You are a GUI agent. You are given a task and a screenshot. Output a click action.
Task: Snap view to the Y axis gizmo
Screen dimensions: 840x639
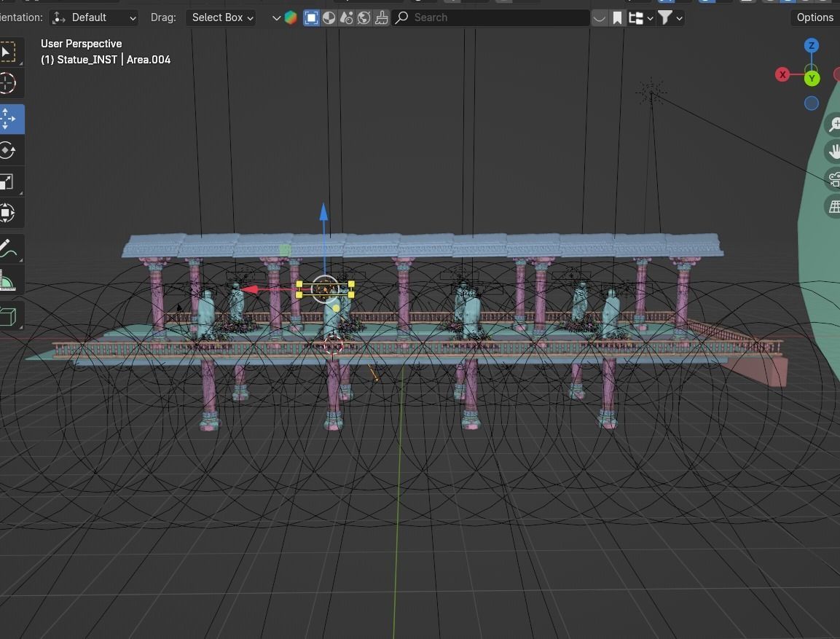(x=812, y=79)
